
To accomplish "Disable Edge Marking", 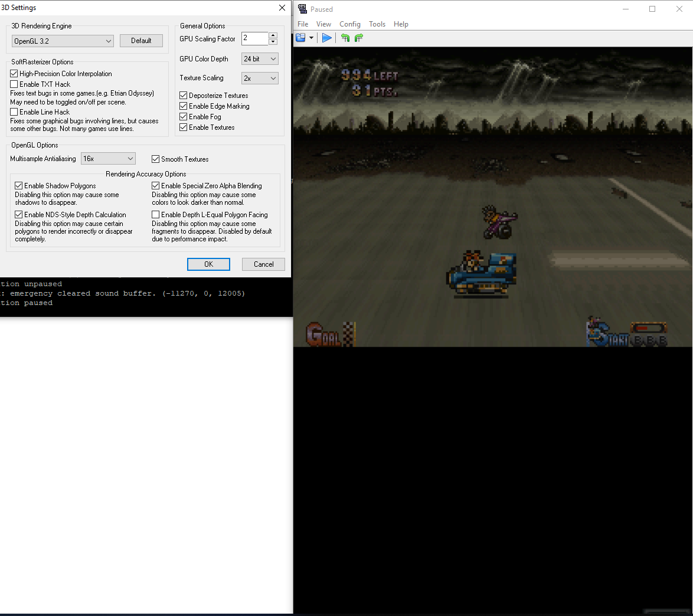I will click(x=183, y=106).
